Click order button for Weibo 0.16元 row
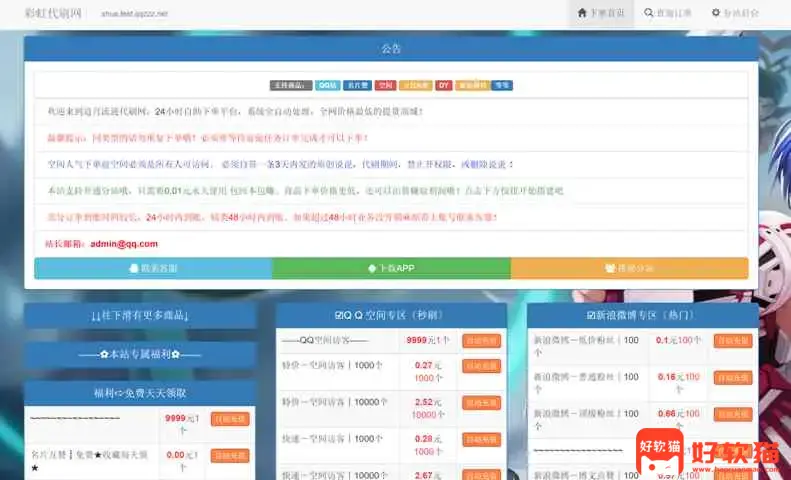The width and height of the screenshot is (791, 480). point(733,378)
